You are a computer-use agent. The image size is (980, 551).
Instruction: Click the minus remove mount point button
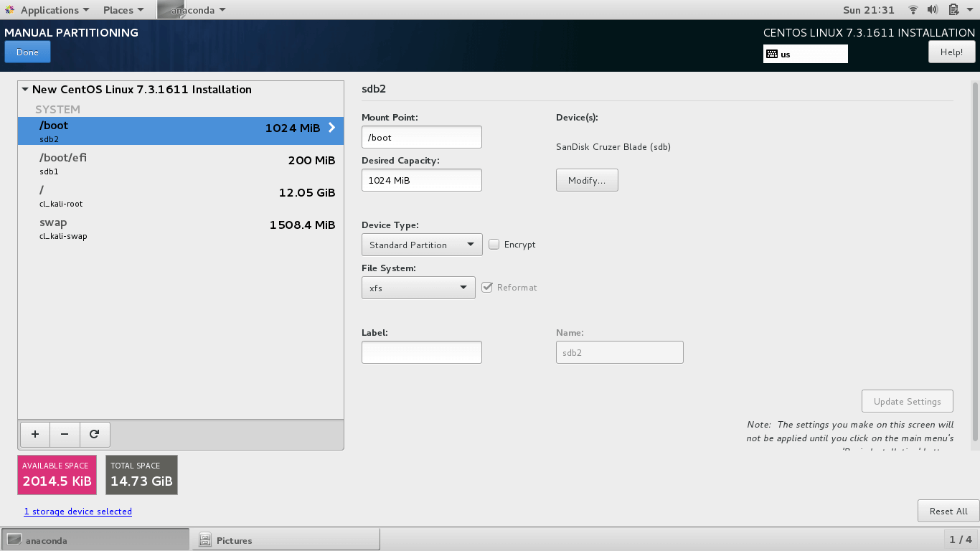[x=65, y=434]
